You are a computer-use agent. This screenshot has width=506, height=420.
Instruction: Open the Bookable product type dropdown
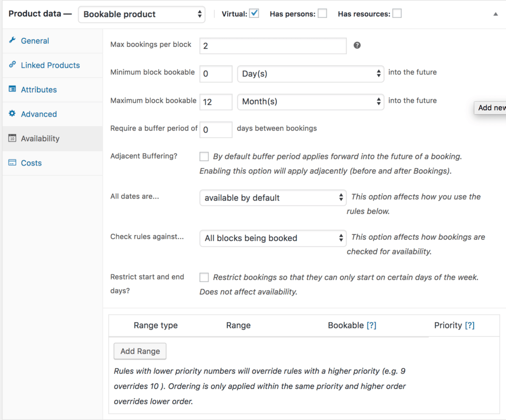[x=141, y=14]
